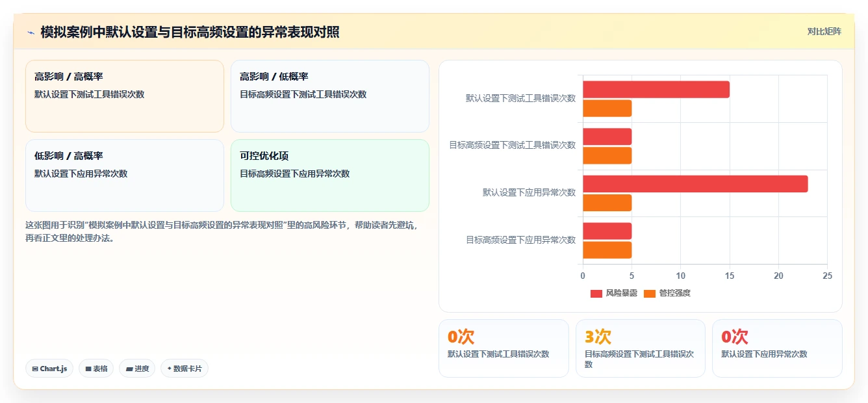Click stat card caption 默认设置下应用异常次数
The width and height of the screenshot is (868, 403).
click(x=764, y=354)
